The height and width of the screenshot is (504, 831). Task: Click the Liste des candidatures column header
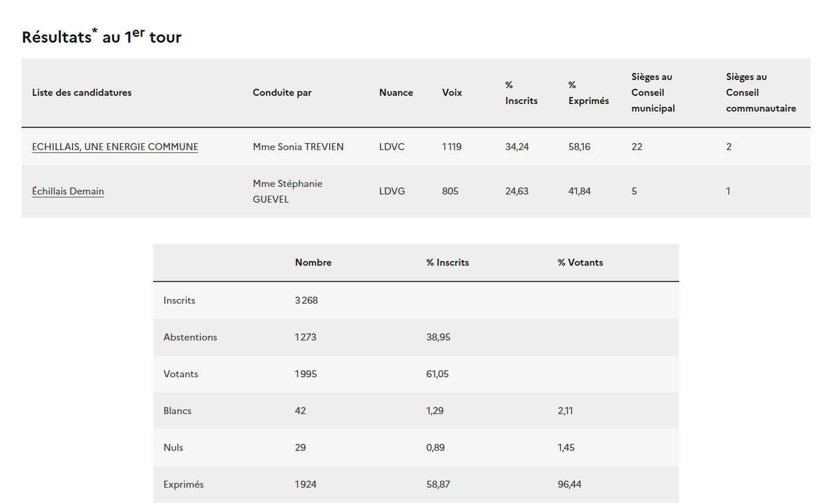coord(82,92)
